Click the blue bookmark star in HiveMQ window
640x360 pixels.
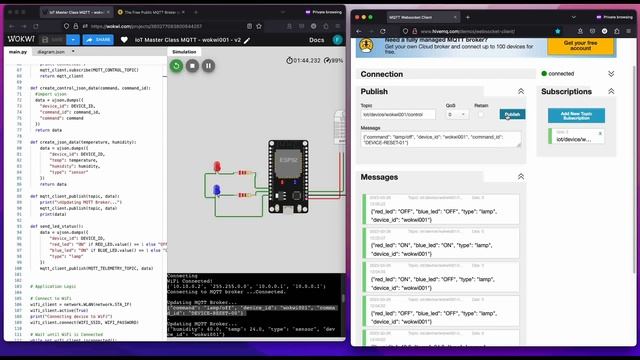(x=558, y=31)
